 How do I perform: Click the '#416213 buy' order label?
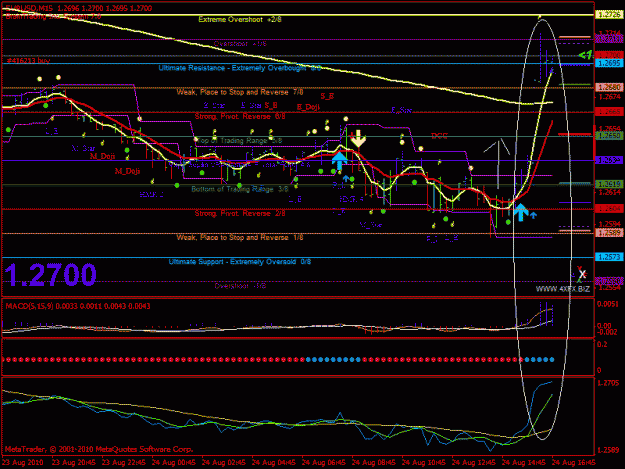click(28, 61)
